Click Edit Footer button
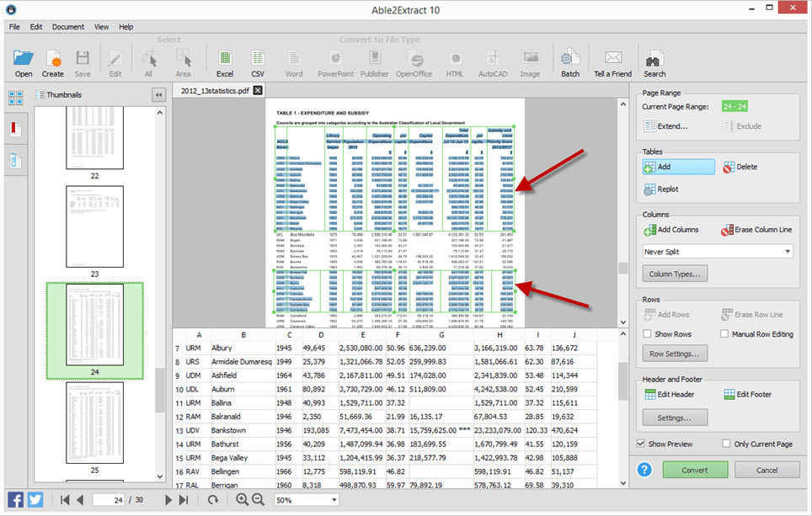 click(x=748, y=395)
